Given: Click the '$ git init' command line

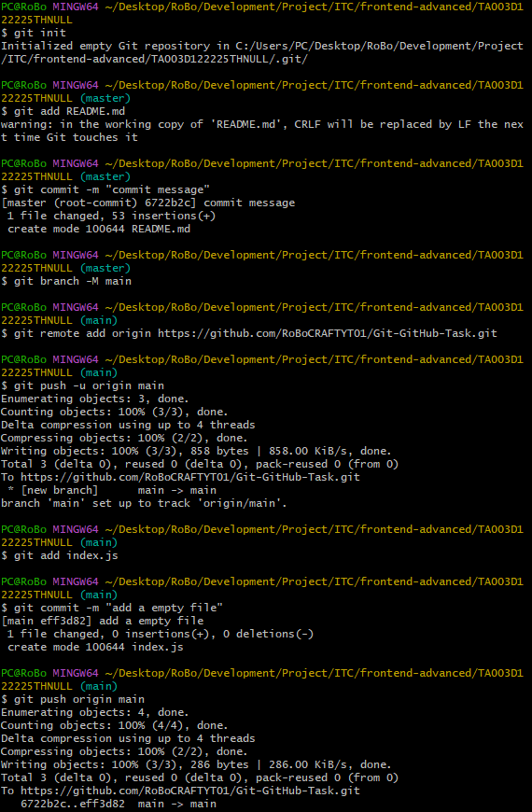Looking at the screenshot, I should click(x=34, y=33).
